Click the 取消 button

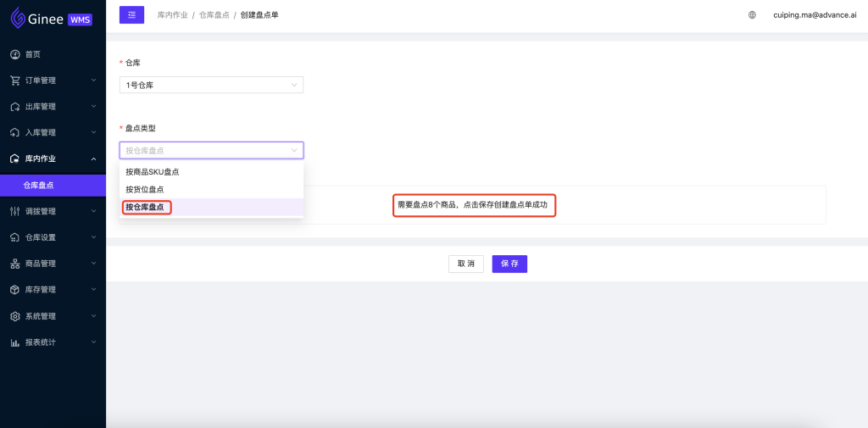click(466, 264)
